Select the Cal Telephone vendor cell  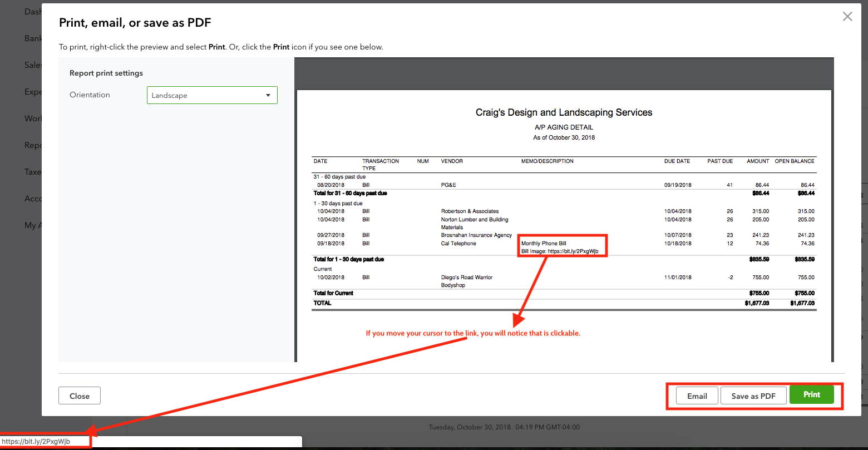pyautogui.click(x=458, y=244)
